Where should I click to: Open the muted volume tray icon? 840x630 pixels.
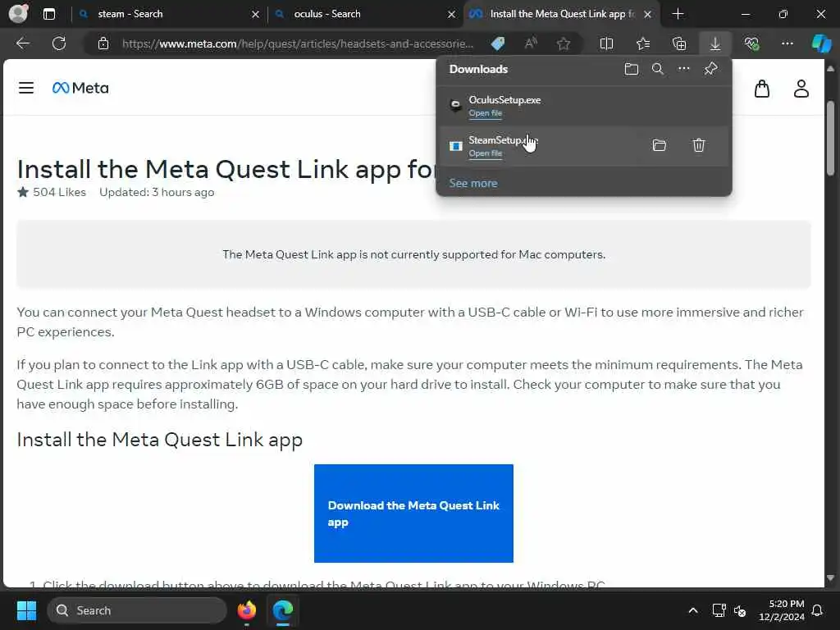741,610
